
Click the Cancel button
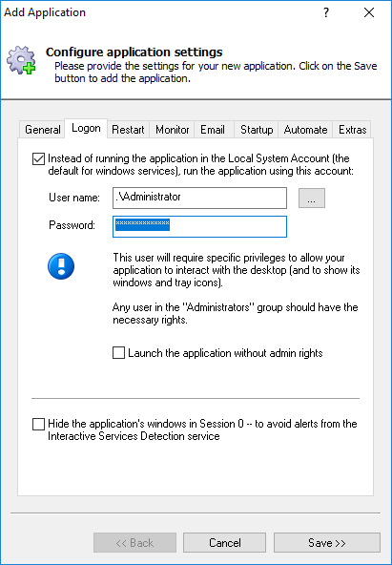tap(225, 543)
